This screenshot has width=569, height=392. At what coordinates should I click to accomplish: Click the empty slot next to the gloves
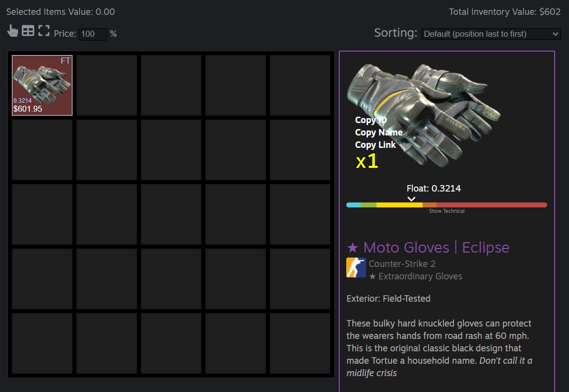pyautogui.click(x=107, y=85)
